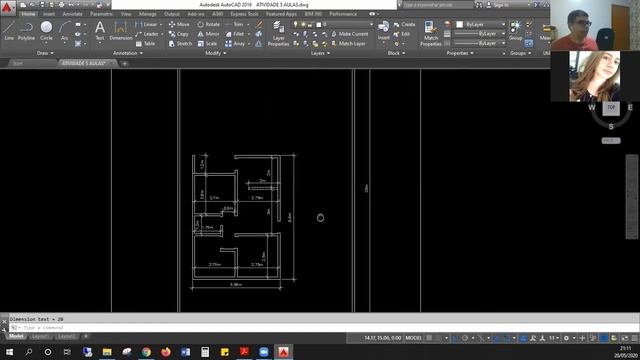Viewport: 640px width, 360px height.
Task: Select the Mirror tool
Action: pos(208,34)
